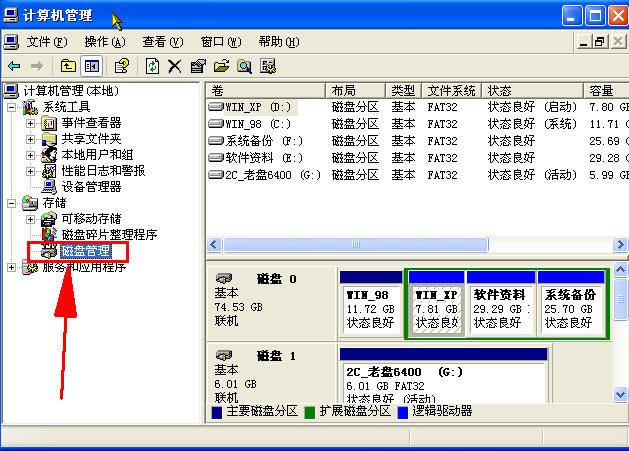Click the 事件查看器 tree icon
Image resolution: width=629 pixels, height=451 pixels.
[x=49, y=123]
